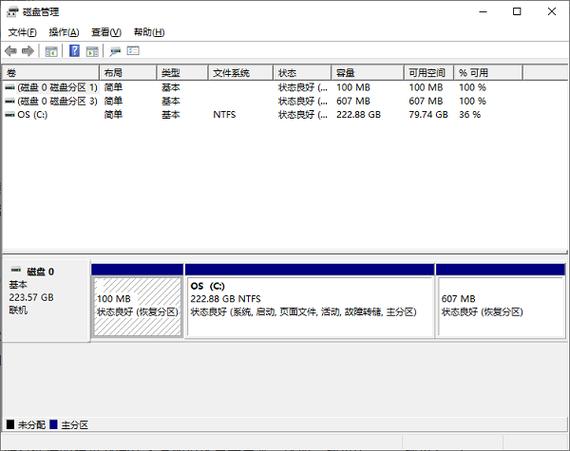
Task: Toggle the show/hide action pane icon
Action: pos(92,51)
